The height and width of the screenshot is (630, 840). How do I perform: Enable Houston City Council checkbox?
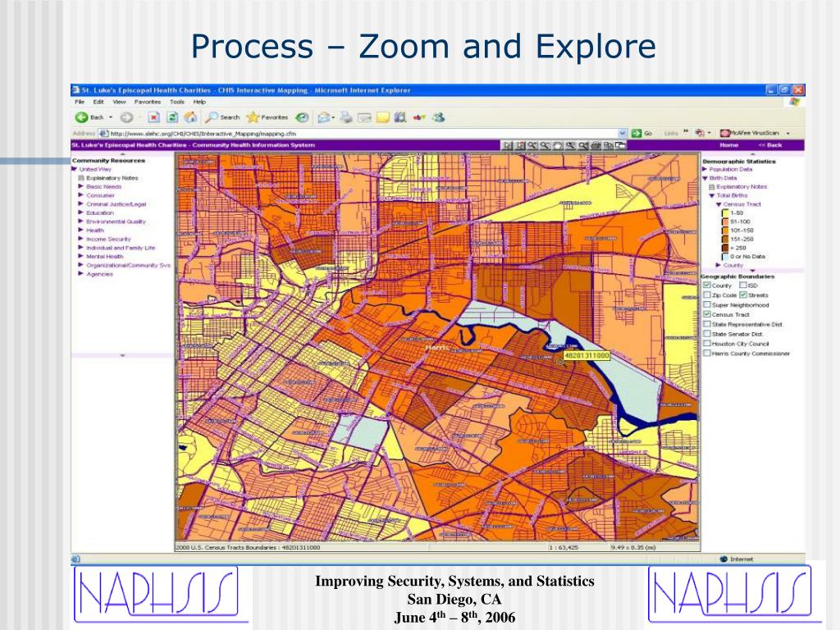click(x=706, y=344)
